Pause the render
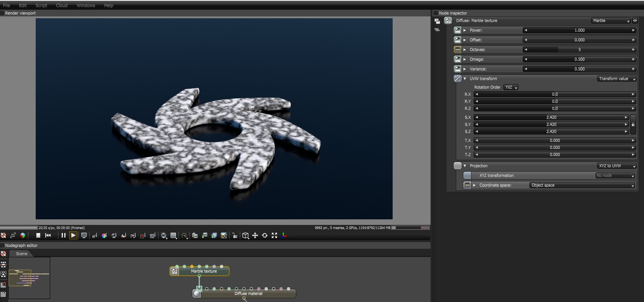The height and width of the screenshot is (302, 644). click(64, 235)
